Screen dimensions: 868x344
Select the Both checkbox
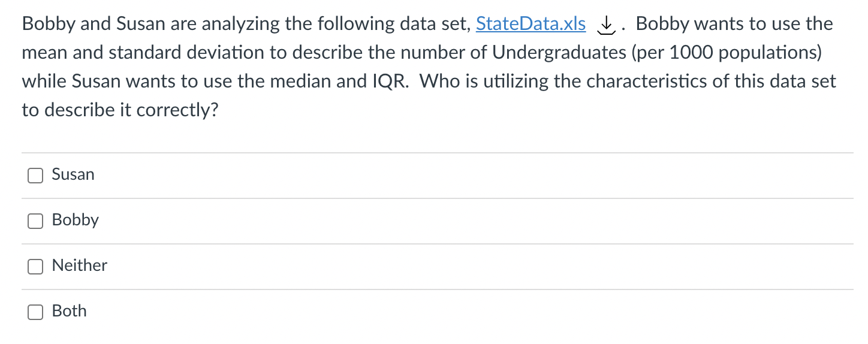(x=35, y=312)
